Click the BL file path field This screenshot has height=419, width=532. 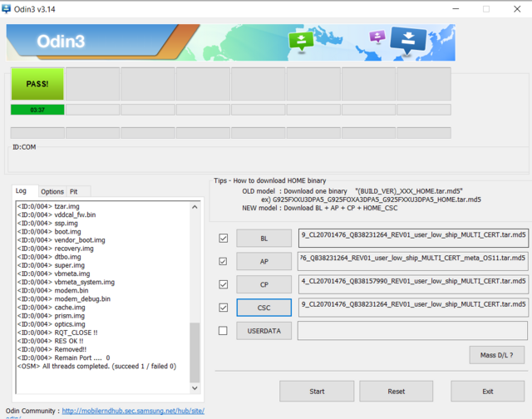coord(413,238)
